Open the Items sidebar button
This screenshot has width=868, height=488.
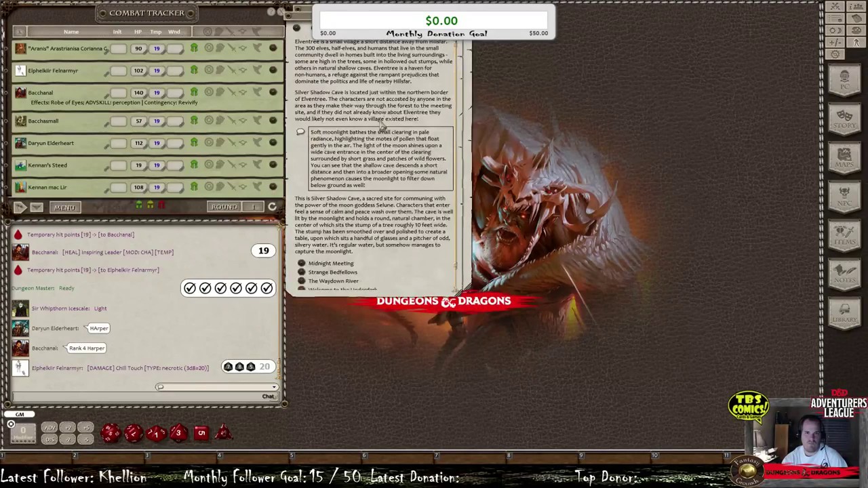point(844,235)
